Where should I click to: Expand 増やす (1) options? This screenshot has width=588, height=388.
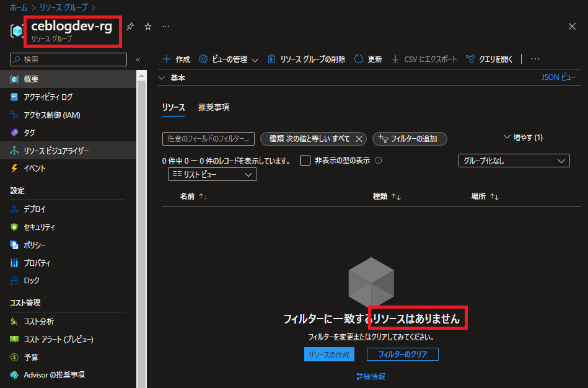tap(523, 138)
